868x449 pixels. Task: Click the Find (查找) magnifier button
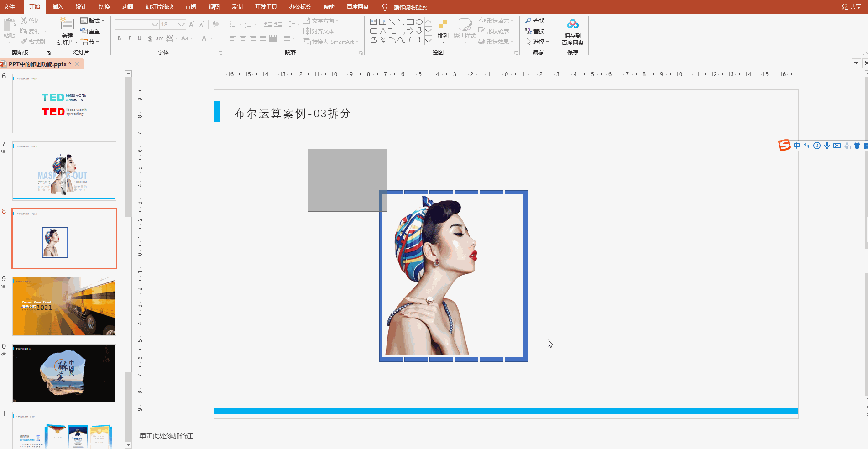coord(534,21)
